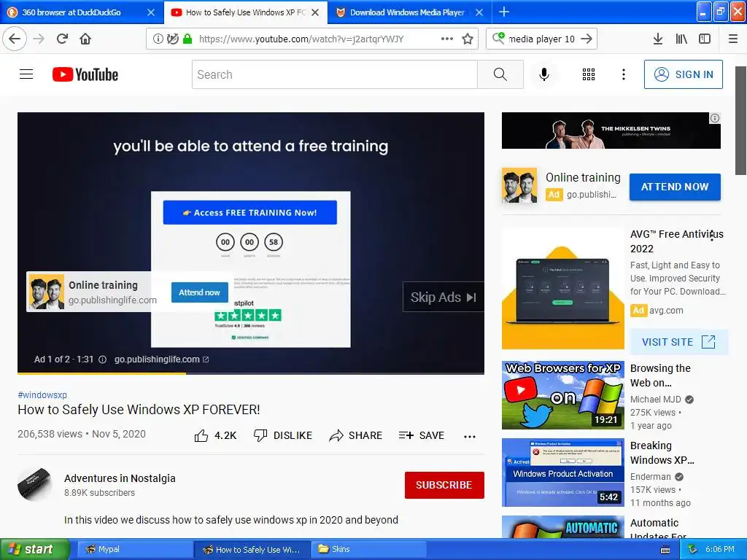747x560 pixels.
Task: Open YouTube settings three-dot menu
Action: click(x=623, y=74)
